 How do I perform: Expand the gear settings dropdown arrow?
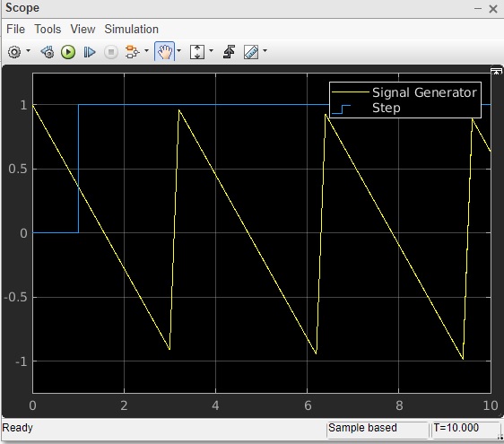29,51
